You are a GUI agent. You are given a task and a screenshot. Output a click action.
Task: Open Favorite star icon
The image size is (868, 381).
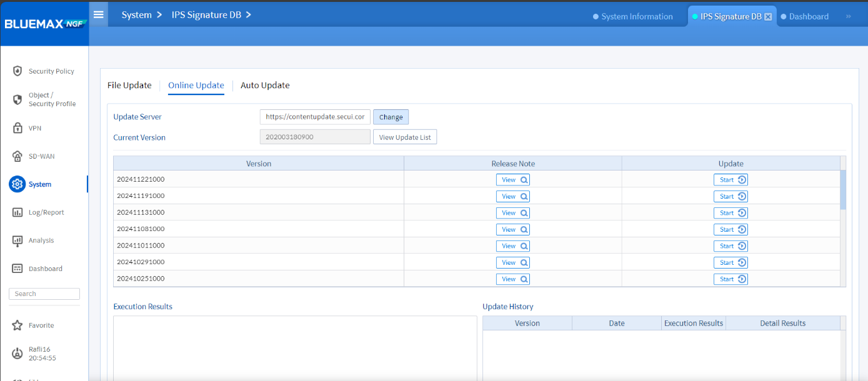point(17,325)
